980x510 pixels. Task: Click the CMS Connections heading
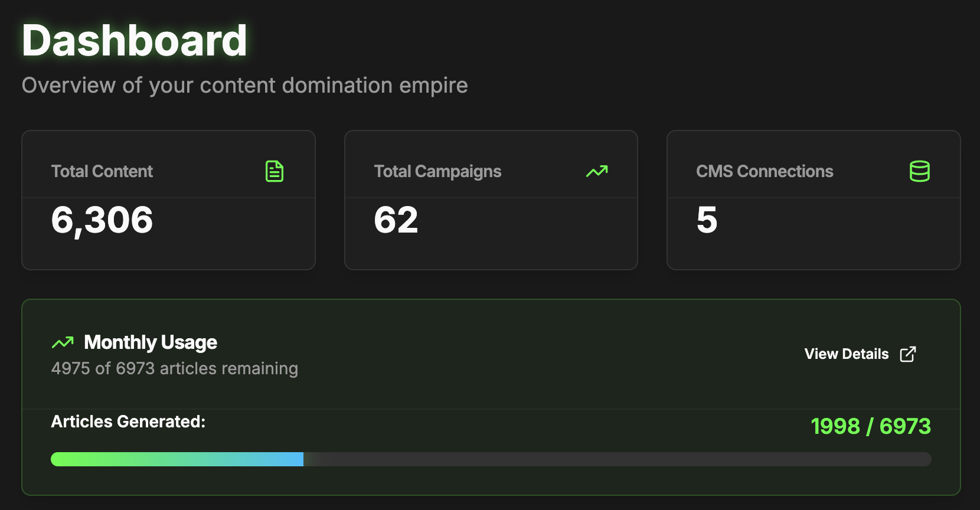765,171
